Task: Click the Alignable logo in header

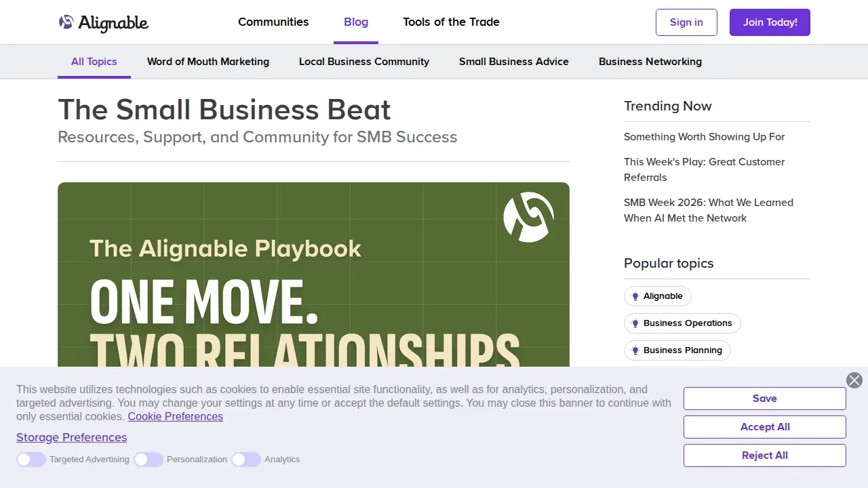Action: (103, 23)
